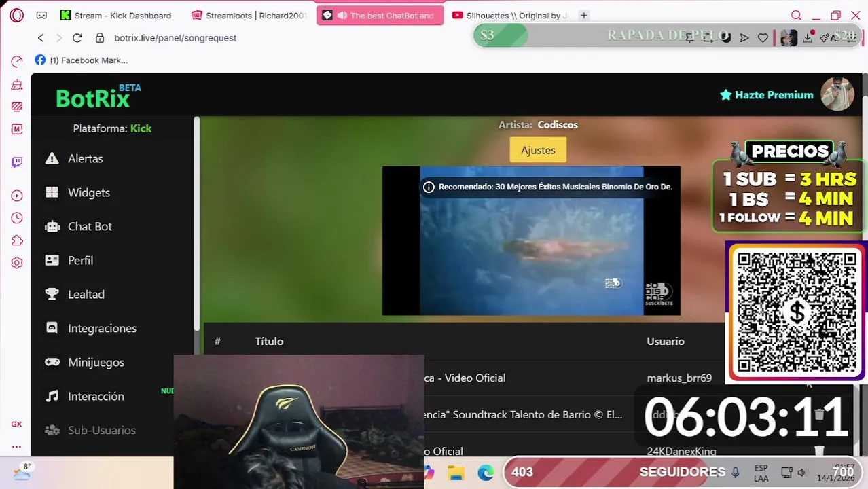Open Opera settings gear in sidebar
Viewport: 868px width, 489px height.
(17, 263)
